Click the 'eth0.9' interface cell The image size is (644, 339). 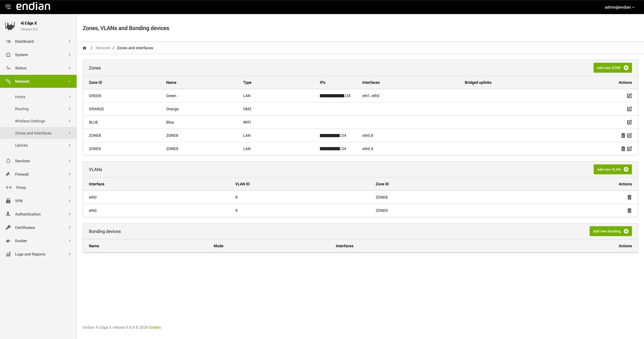[368, 149]
